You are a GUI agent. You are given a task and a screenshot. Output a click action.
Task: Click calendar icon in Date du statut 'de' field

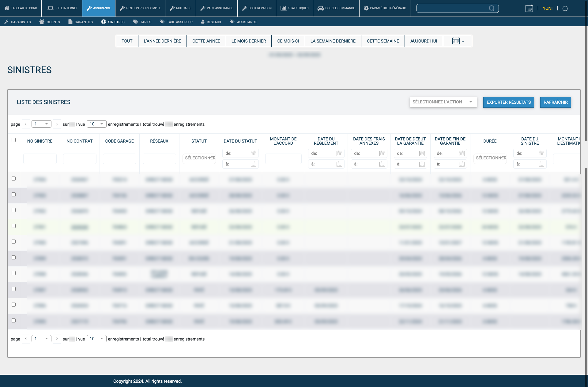tap(254, 153)
